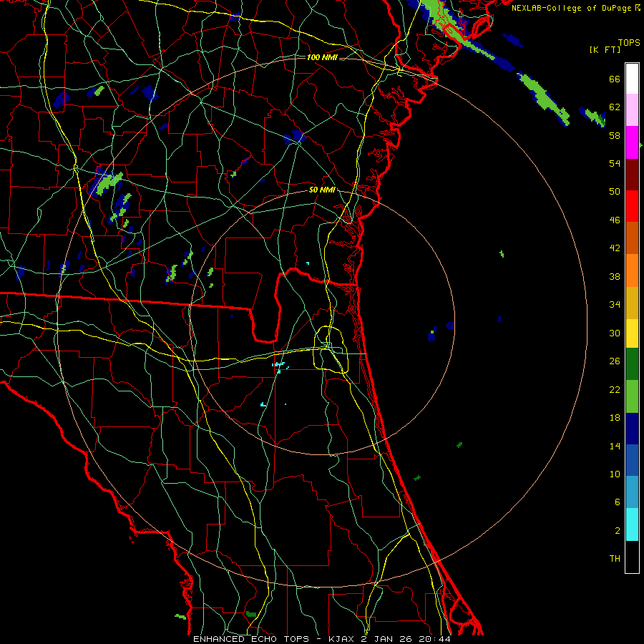
Task: Click the '38' legend value
Action: pos(615,276)
